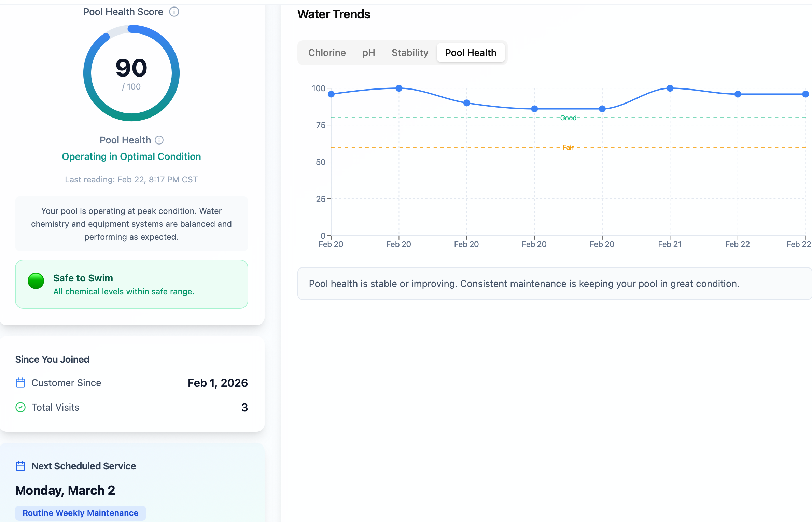The height and width of the screenshot is (522, 812).
Task: Click the info icon next to Pool Health label
Action: coord(158,140)
